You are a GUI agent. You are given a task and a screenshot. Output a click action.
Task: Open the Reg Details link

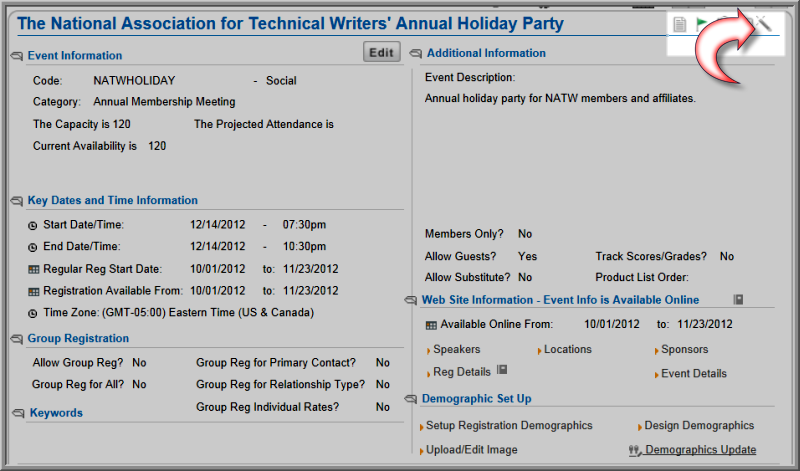462,372
